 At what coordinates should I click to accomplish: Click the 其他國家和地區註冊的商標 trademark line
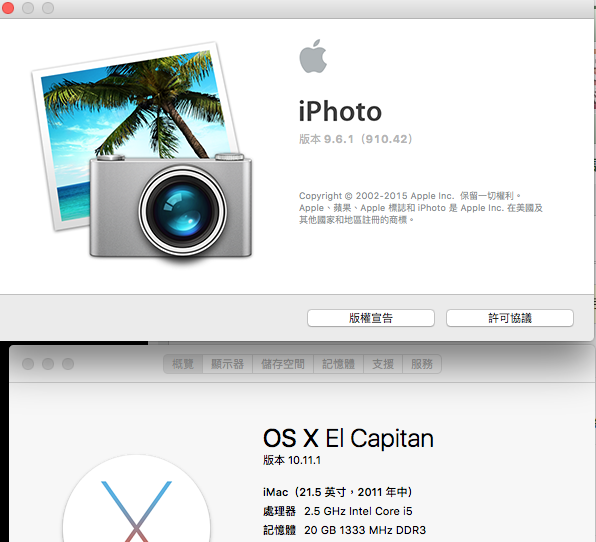click(357, 220)
